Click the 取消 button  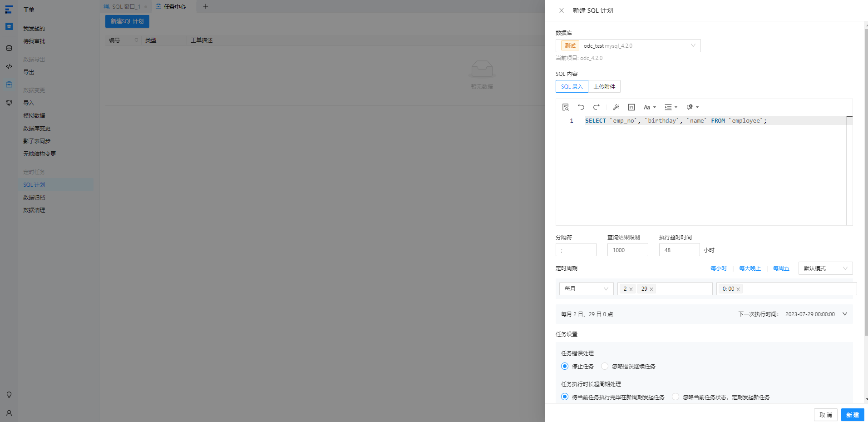(826, 415)
